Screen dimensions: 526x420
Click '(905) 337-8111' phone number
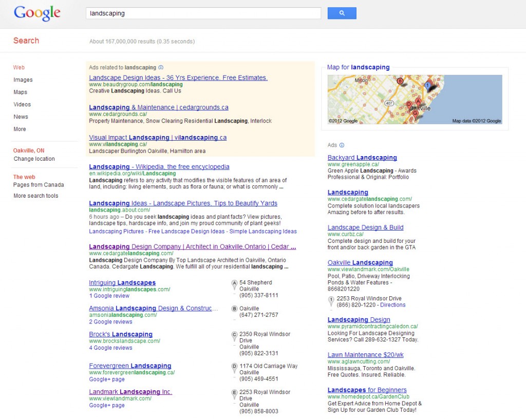[259, 296]
